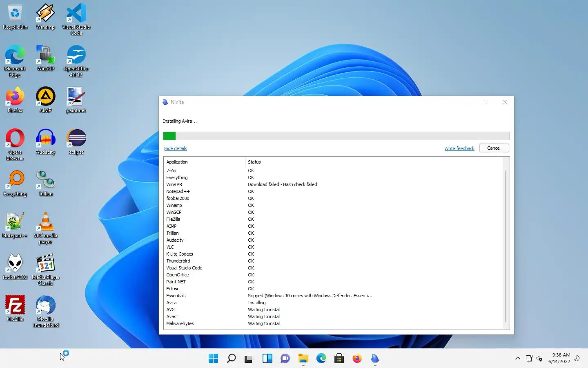Select VLC media player desktop icon

(x=45, y=228)
